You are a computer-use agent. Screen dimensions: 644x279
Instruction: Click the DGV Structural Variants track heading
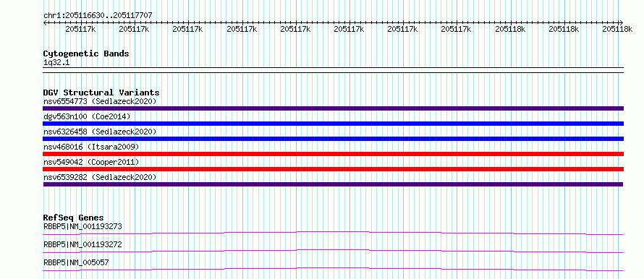101,93
